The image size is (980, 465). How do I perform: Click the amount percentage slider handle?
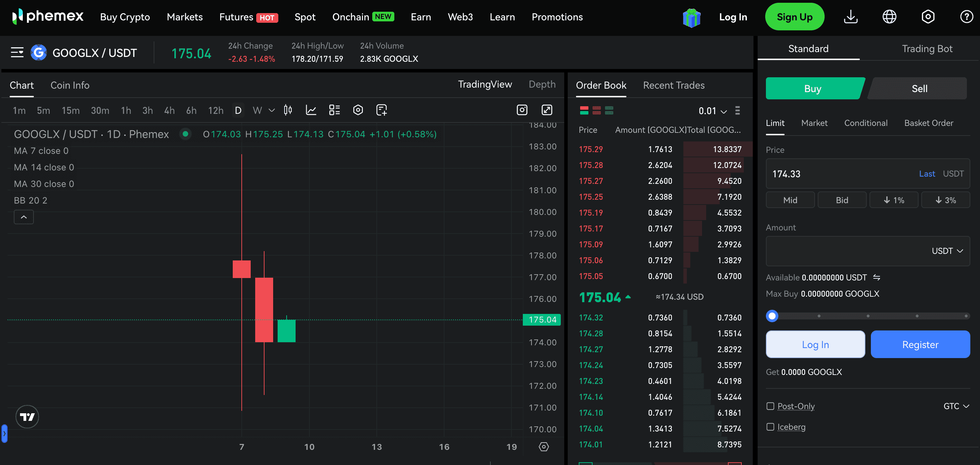coord(772,316)
